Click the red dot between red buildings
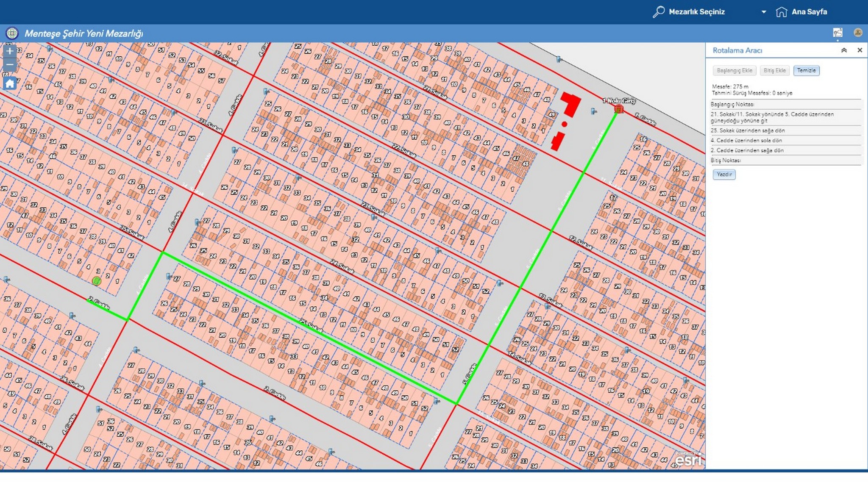The width and height of the screenshot is (868, 488). click(x=565, y=124)
